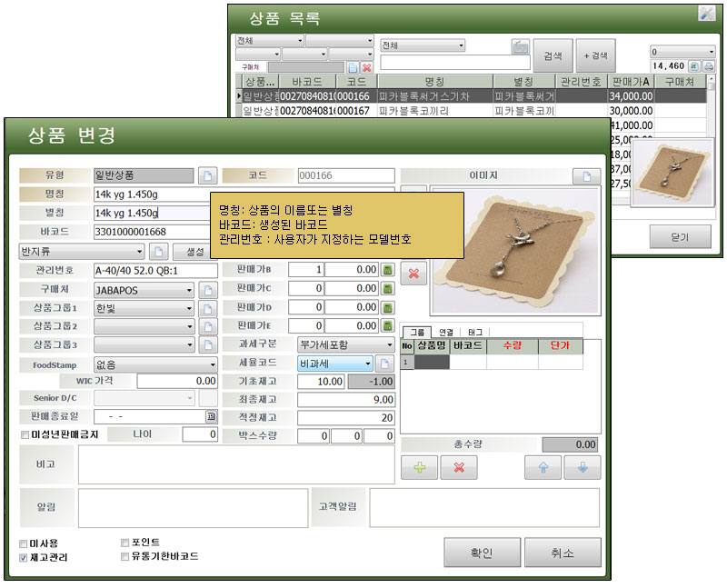Open the calculator icon for 판매가B

[387, 270]
